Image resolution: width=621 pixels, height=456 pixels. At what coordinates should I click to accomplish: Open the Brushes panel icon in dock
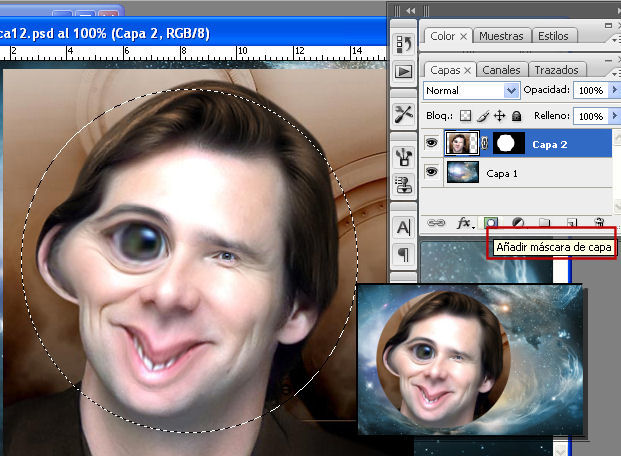tap(404, 156)
